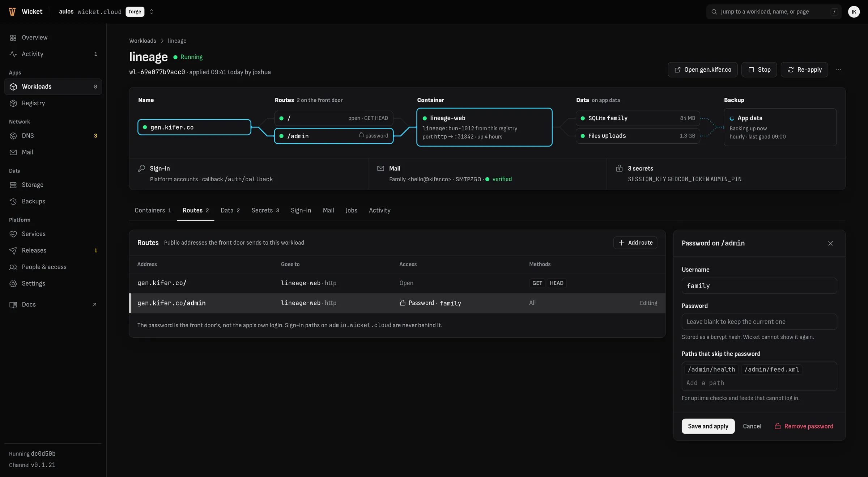
Task: Open Settings in the sidebar
Action: coord(53,283)
